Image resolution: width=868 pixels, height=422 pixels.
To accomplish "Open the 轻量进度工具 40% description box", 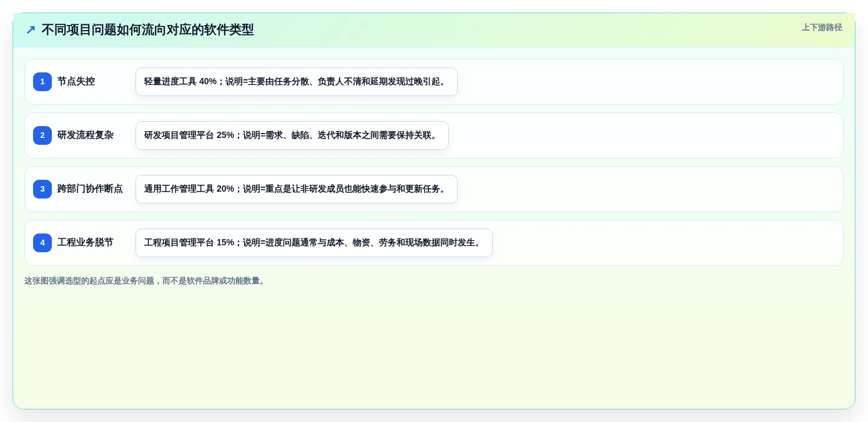I will tap(297, 82).
